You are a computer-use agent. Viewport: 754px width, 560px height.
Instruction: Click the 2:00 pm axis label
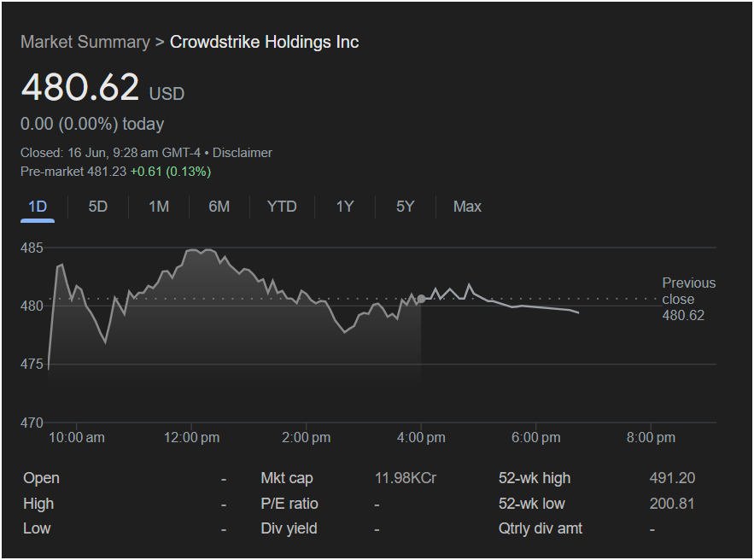307,437
